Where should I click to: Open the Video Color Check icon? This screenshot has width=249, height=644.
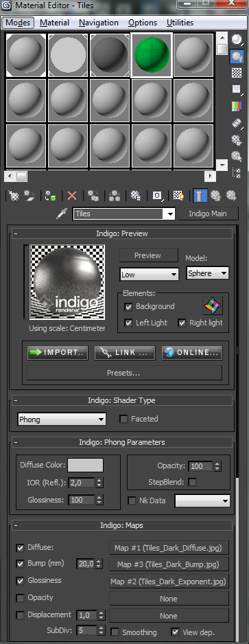click(237, 106)
